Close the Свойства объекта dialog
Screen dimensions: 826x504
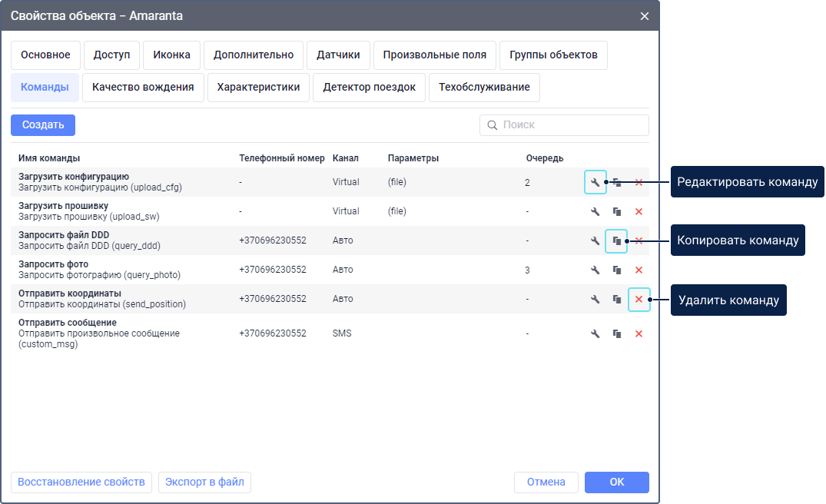[644, 16]
